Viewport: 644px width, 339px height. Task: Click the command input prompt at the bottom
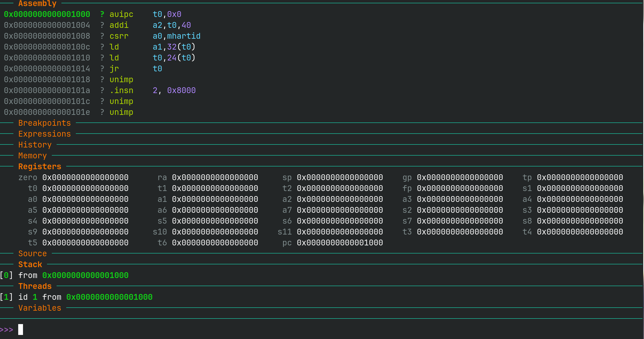pyautogui.click(x=20, y=329)
